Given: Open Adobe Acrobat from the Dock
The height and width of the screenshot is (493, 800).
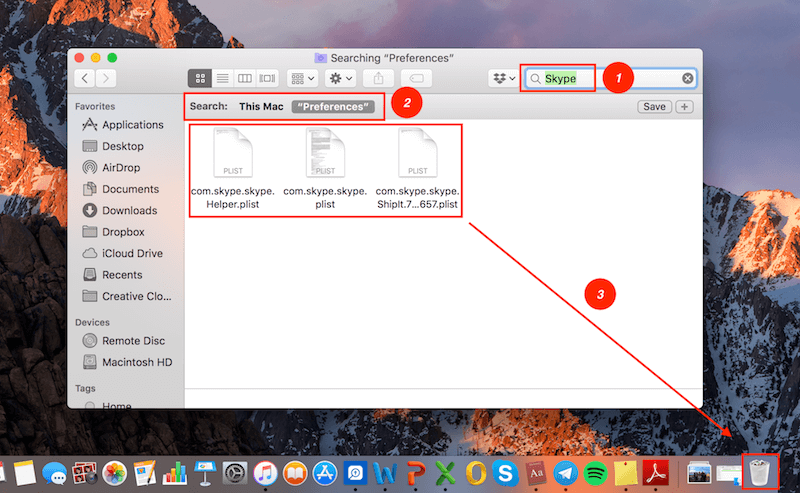Looking at the screenshot, I should pyautogui.click(x=656, y=474).
